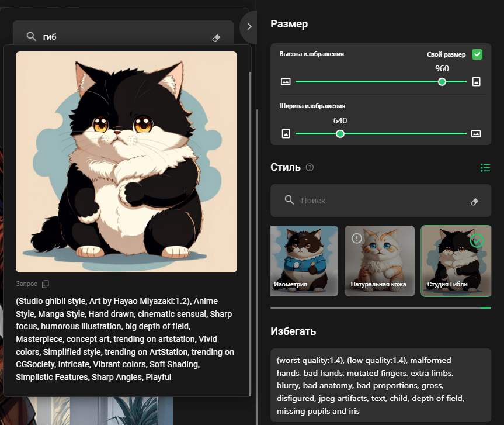Uncheck the 'Свой размер' checkbox
504x425 pixels.
[477, 54]
